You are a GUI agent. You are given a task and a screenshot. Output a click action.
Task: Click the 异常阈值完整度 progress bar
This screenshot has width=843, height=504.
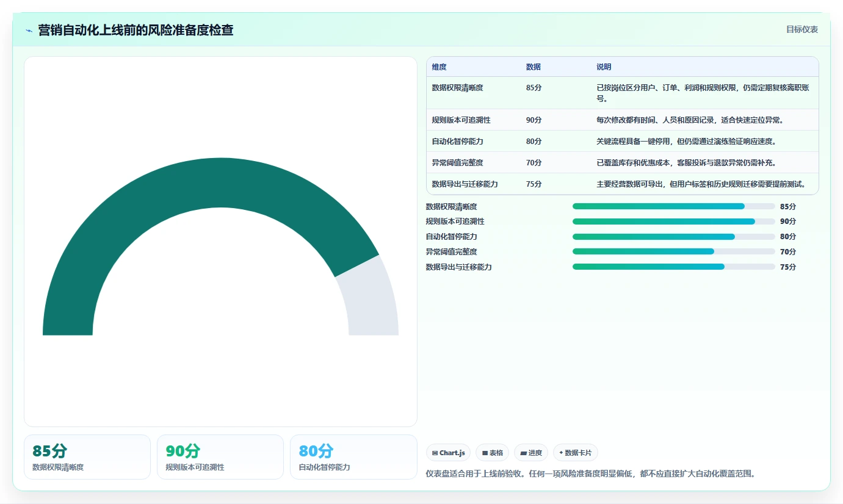click(673, 251)
